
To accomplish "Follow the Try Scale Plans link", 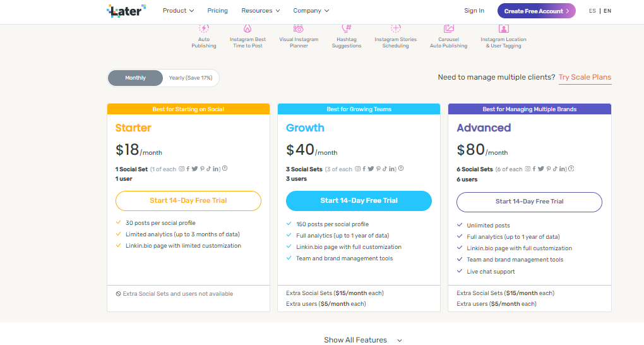I will click(585, 78).
